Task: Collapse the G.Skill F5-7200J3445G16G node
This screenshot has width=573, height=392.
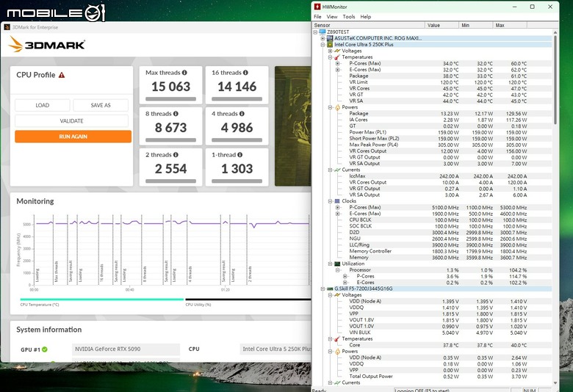Action: [x=322, y=288]
